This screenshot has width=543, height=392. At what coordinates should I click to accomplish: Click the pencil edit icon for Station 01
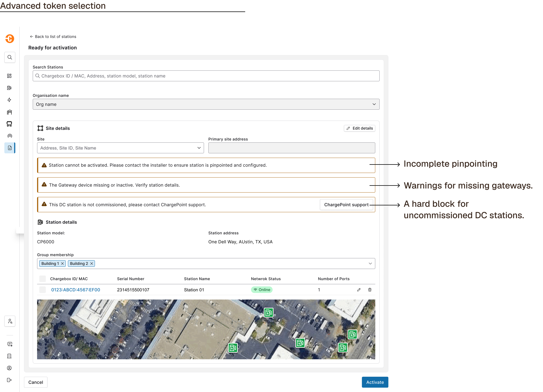point(359,290)
